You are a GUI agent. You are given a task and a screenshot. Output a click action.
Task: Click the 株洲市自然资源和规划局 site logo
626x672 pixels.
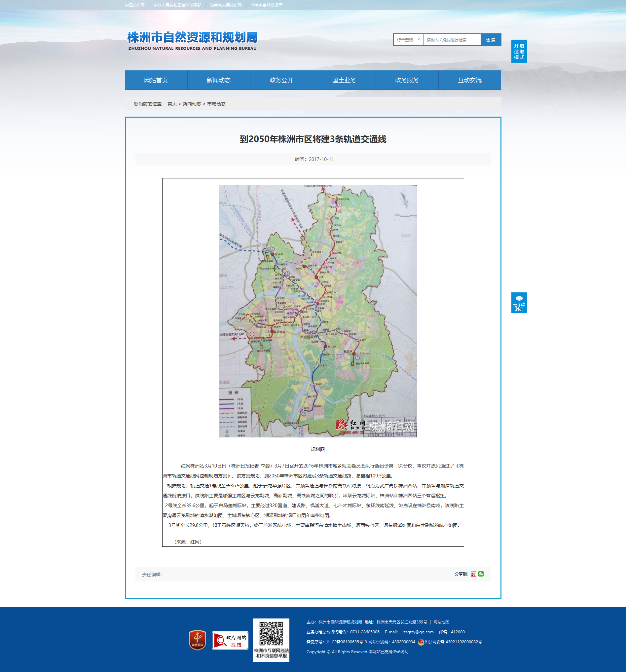(x=192, y=41)
